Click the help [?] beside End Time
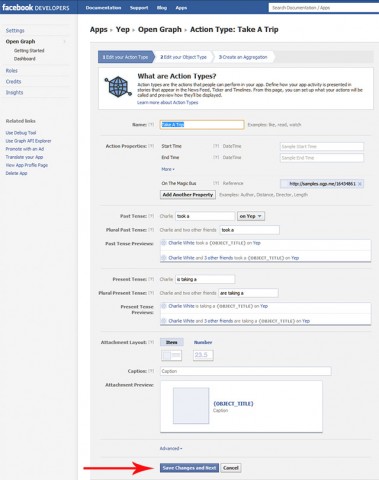 pos(216,157)
